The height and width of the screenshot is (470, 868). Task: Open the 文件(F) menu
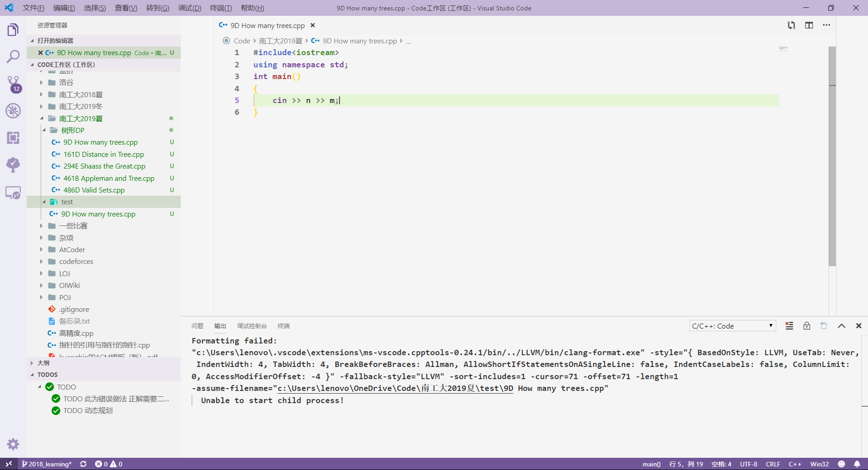pyautogui.click(x=33, y=8)
